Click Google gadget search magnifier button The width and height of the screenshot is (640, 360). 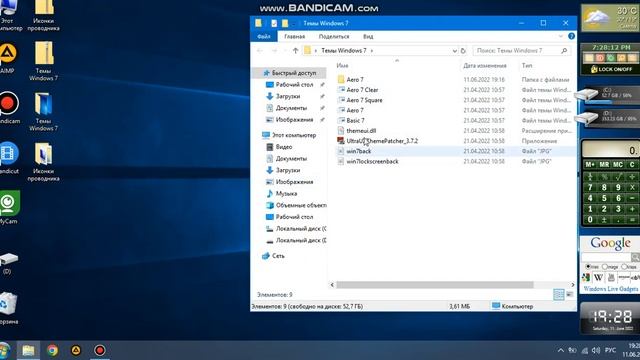pyautogui.click(x=635, y=257)
